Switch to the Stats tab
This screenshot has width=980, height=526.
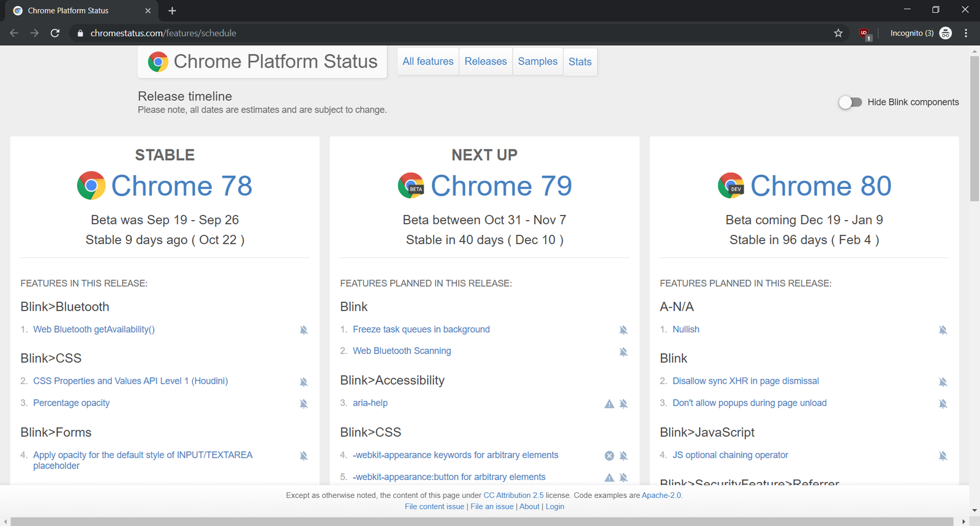click(579, 61)
